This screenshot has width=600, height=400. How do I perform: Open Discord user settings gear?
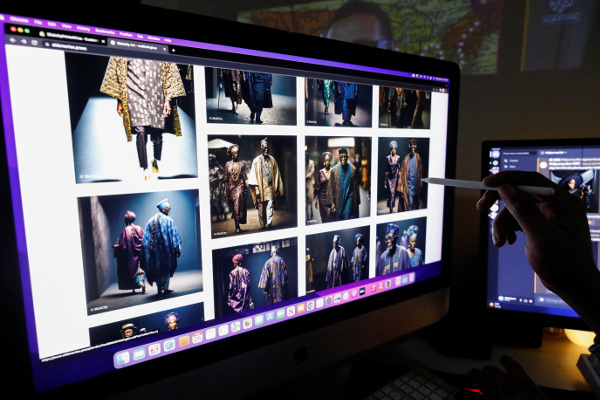[x=532, y=302]
